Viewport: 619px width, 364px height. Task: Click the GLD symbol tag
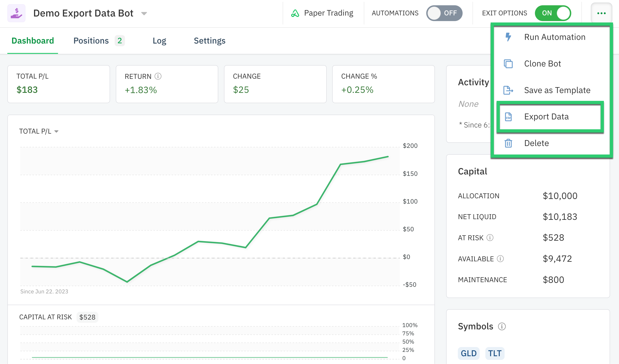click(x=468, y=353)
